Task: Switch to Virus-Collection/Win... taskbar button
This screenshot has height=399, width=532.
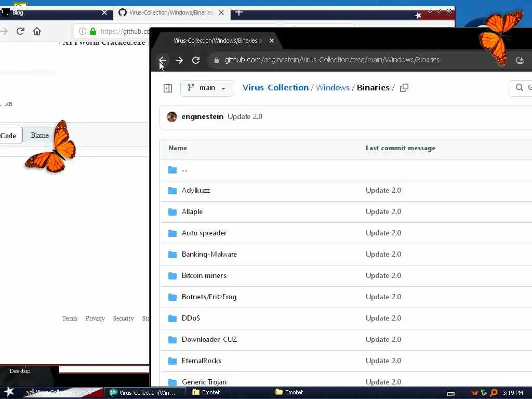Action: click(x=144, y=393)
